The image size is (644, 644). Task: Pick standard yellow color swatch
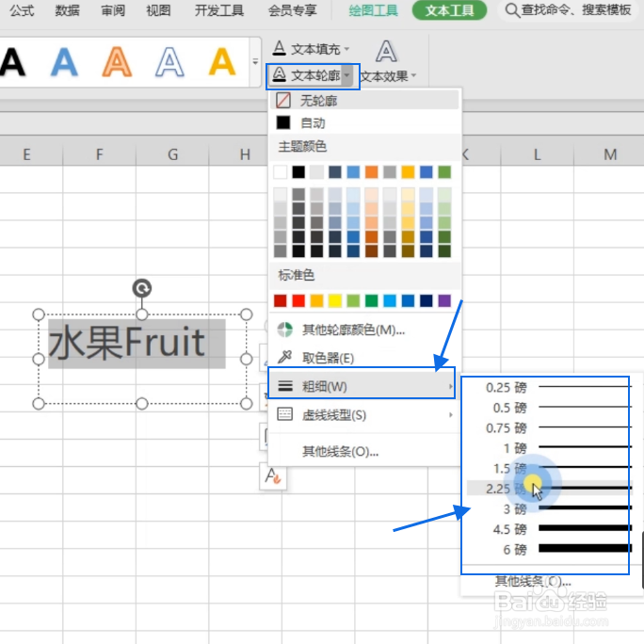point(335,301)
